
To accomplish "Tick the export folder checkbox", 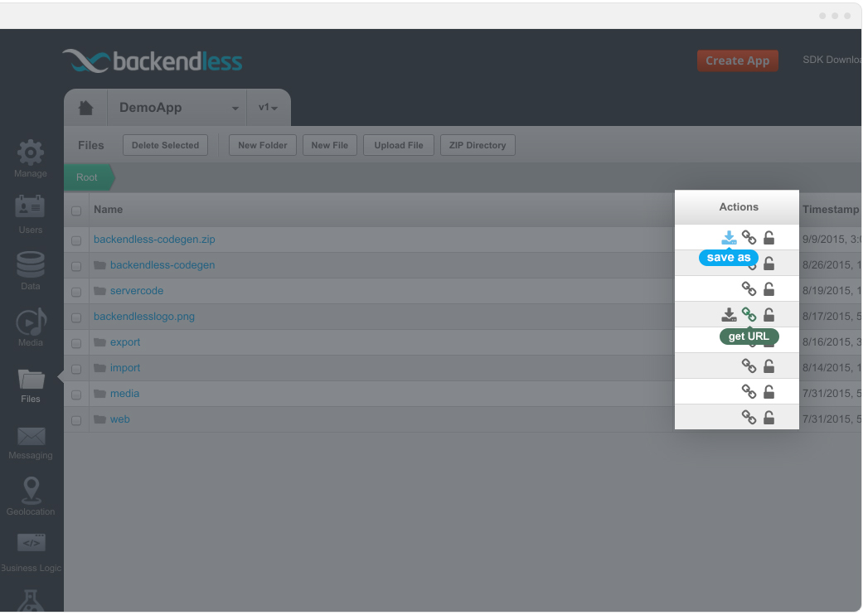I will click(76, 343).
